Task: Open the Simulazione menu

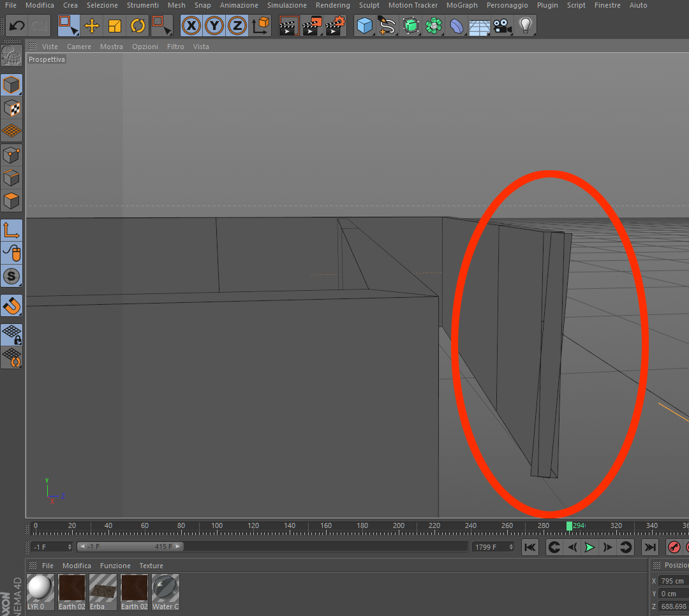Action: pos(287,5)
